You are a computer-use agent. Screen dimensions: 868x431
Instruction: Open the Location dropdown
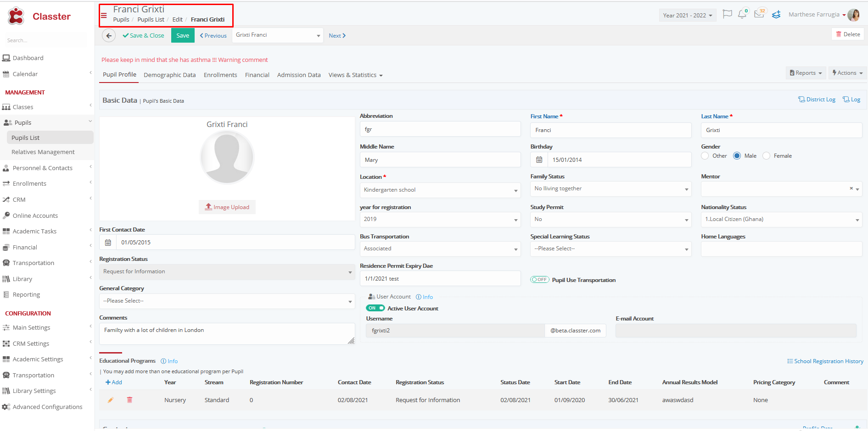click(440, 190)
